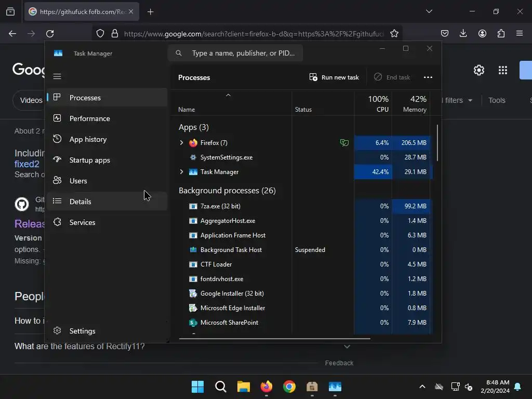The height and width of the screenshot is (399, 532).
Task: Open the Firefox list all tabs dropdown
Action: (429, 11)
